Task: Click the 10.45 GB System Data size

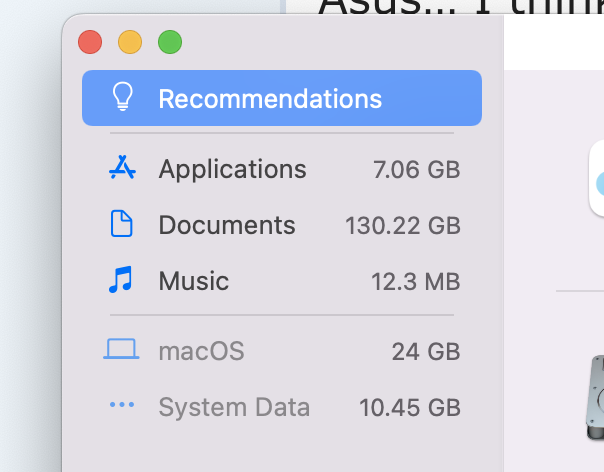Action: pos(409,408)
